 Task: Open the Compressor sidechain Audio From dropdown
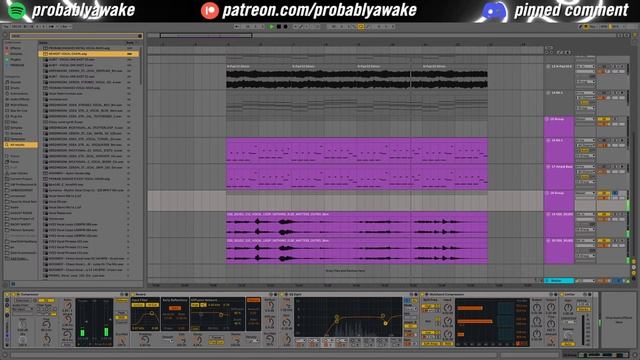(x=24, y=309)
